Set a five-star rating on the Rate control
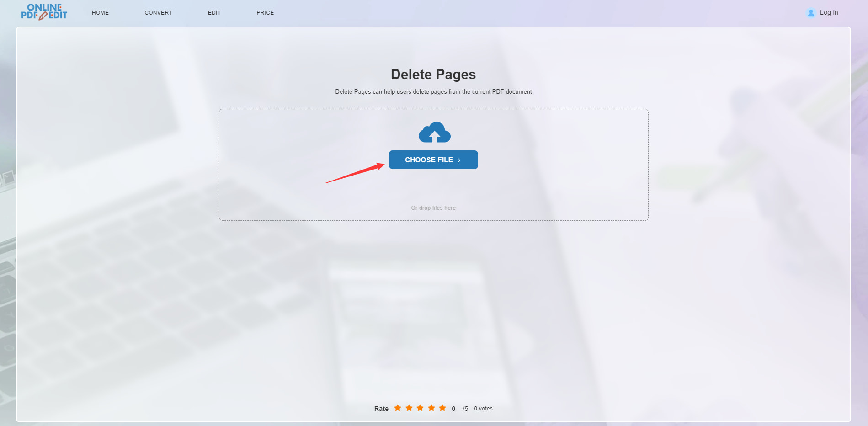Screen dimensions: 868x426 pyautogui.click(x=442, y=408)
